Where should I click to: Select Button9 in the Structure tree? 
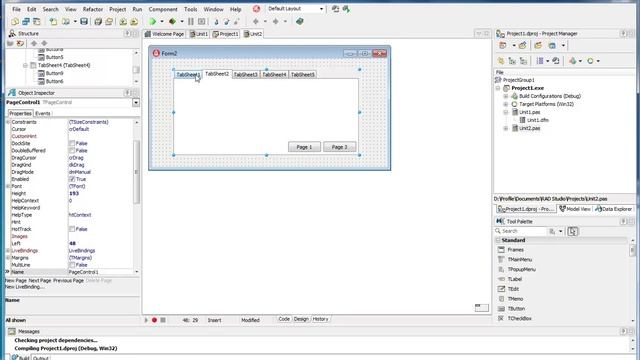(x=54, y=73)
